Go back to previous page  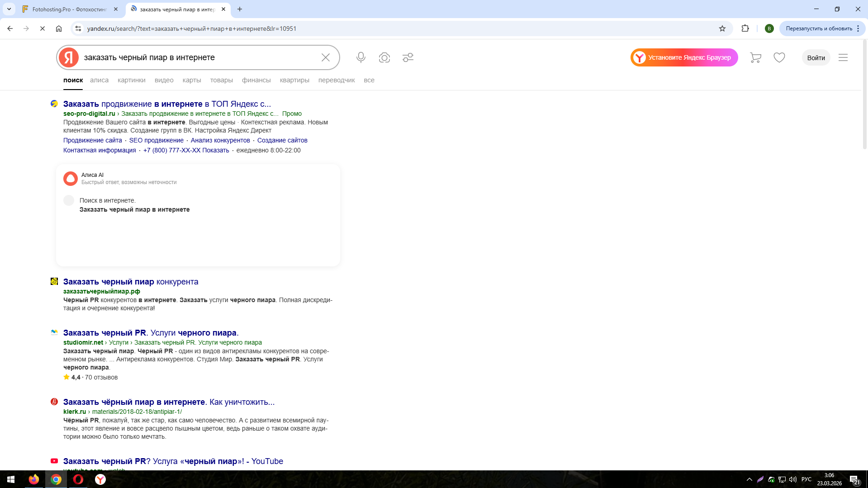10,28
